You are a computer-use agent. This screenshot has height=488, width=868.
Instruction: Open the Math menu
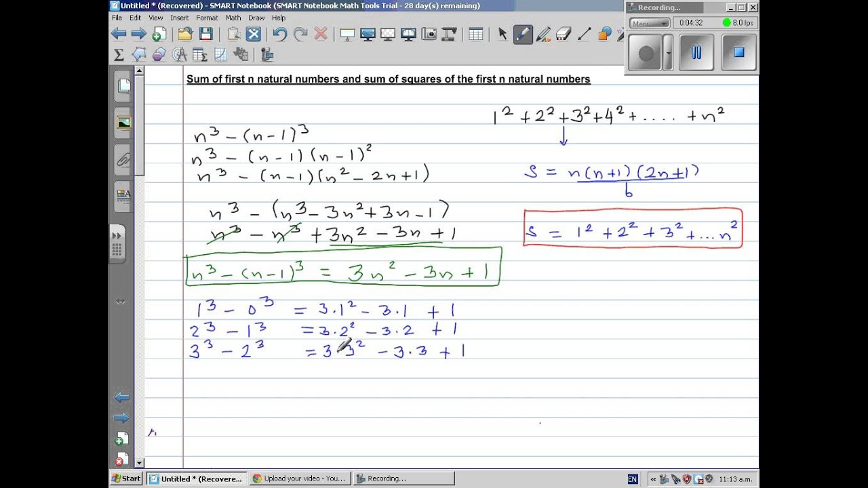click(233, 18)
